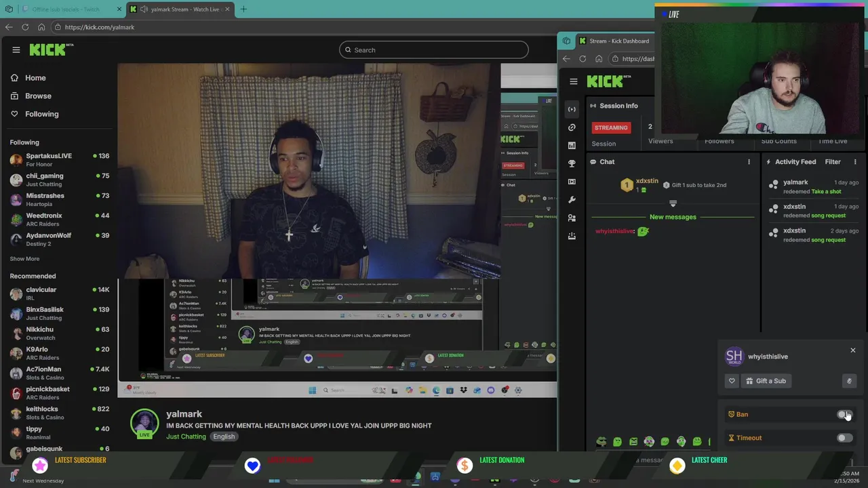Click yalmark channel avatar below the stream
The width and height of the screenshot is (868, 488).
click(x=144, y=423)
